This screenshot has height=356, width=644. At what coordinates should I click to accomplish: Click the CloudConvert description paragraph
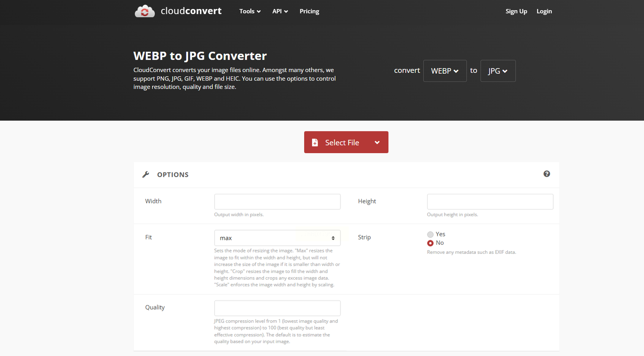234,79
